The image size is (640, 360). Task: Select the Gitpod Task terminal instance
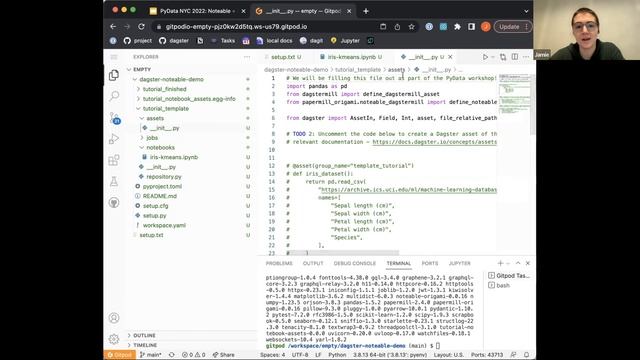pos(509,276)
